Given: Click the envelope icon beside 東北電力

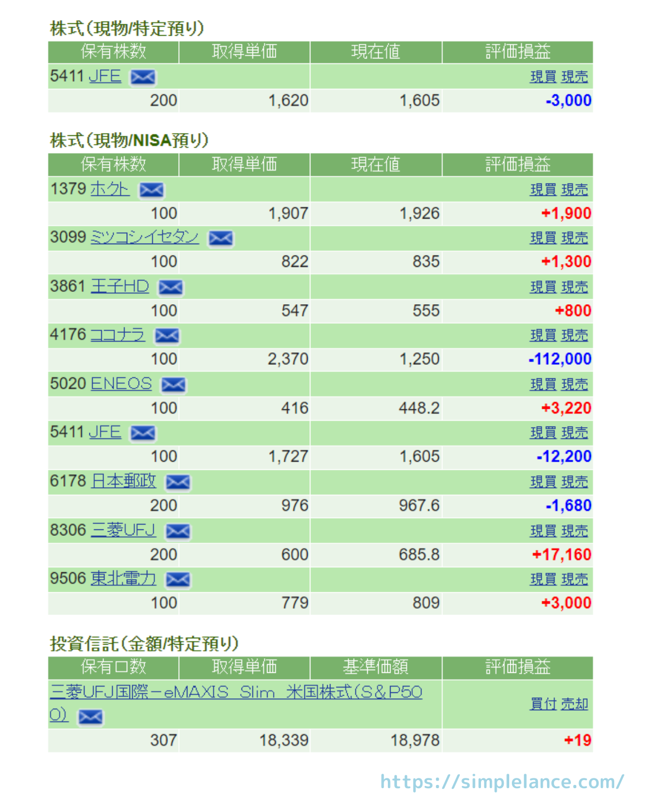Looking at the screenshot, I should 178,580.
